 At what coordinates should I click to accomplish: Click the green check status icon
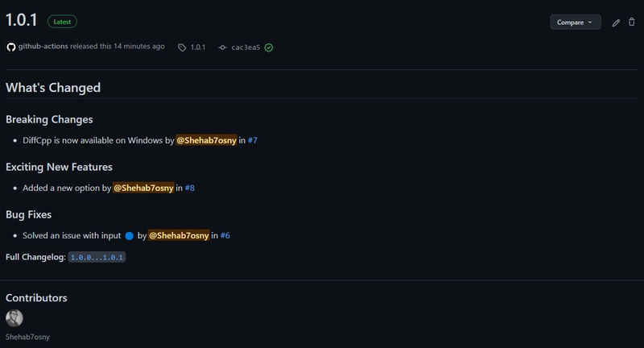(x=269, y=48)
